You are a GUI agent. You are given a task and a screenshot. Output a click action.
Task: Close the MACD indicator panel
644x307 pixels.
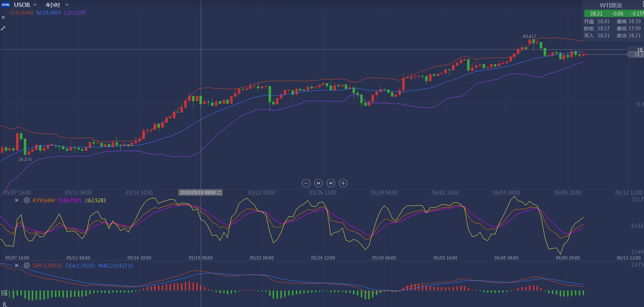tap(17, 265)
